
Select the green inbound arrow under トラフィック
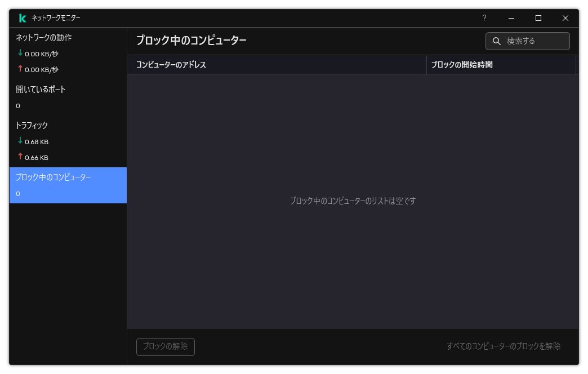(x=20, y=141)
